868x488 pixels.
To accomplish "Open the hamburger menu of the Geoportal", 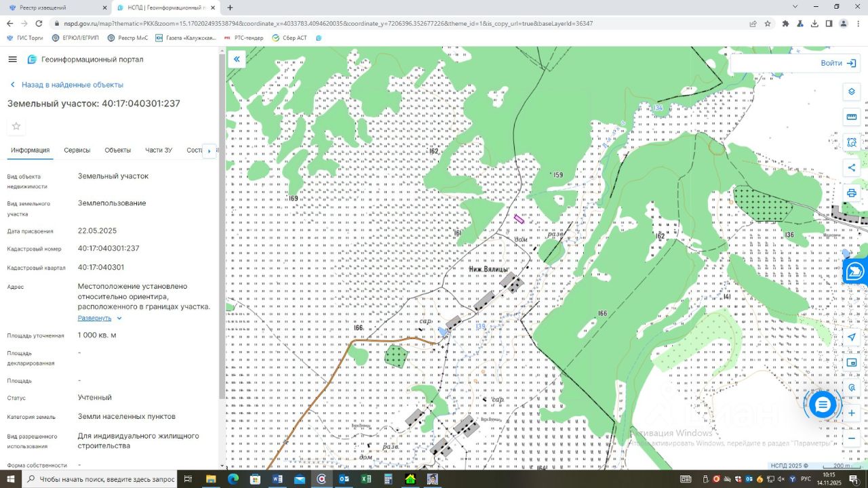I will click(12, 59).
